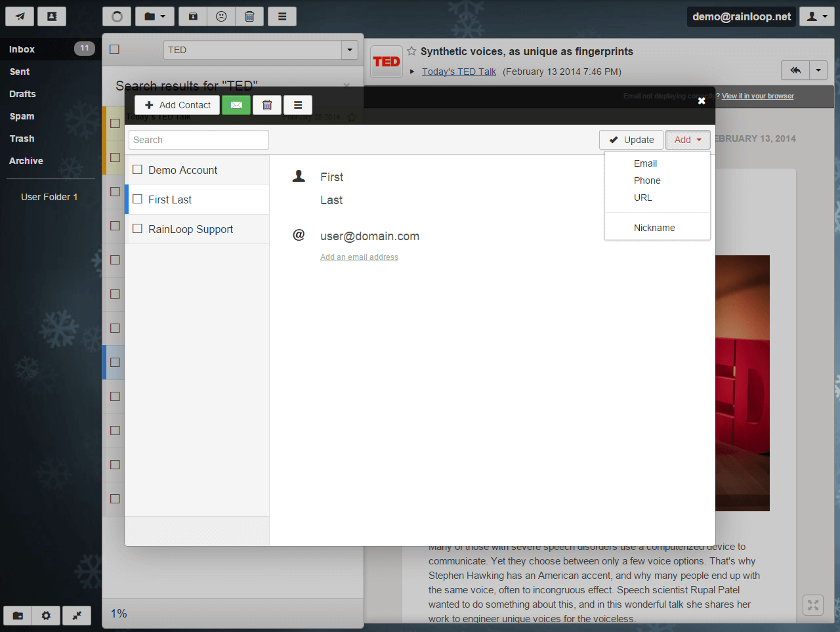Toggle the First Last contact checkbox
Screen dimensions: 840x632
pyautogui.click(x=138, y=200)
